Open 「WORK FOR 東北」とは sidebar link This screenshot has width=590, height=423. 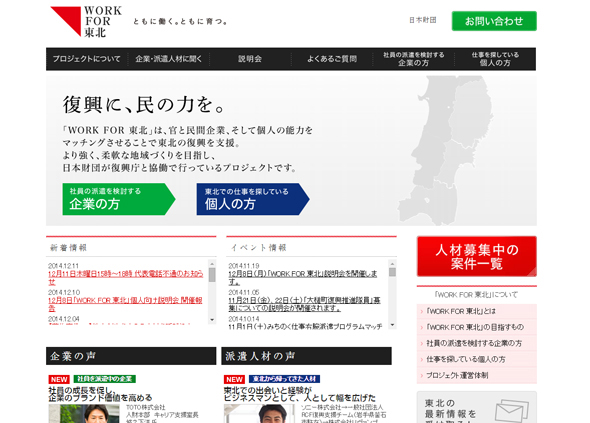477,311
